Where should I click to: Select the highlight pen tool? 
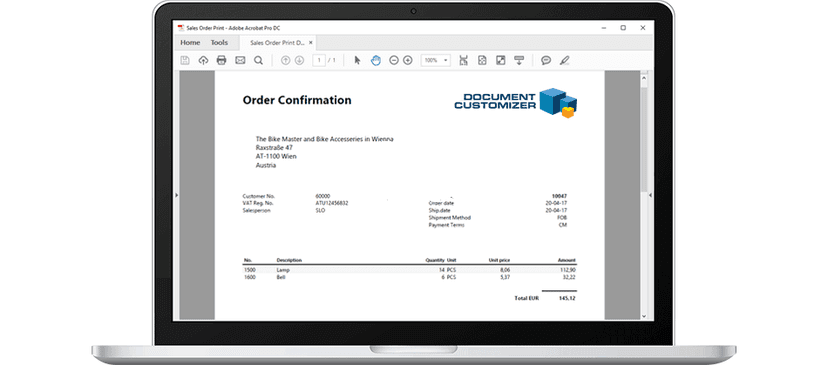(564, 60)
